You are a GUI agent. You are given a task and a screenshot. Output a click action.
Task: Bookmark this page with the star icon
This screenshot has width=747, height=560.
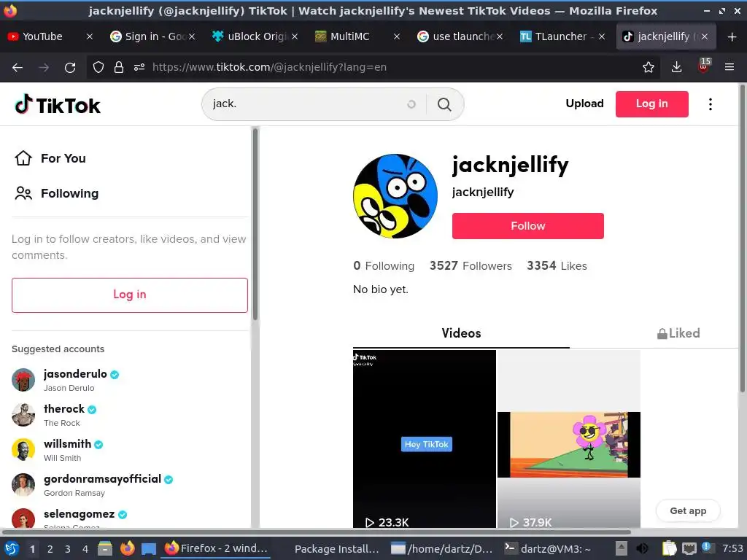coord(648,68)
